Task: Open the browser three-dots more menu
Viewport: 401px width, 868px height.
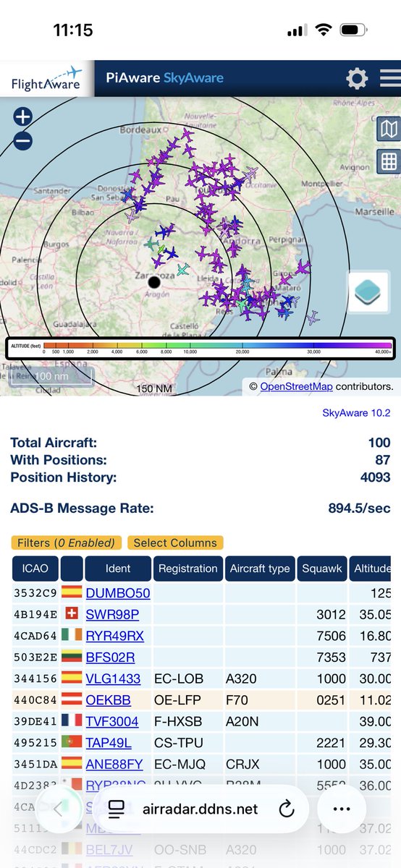Action: click(x=341, y=809)
